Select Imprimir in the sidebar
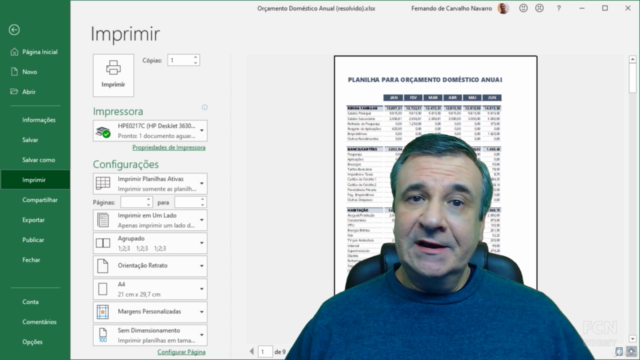The height and width of the screenshot is (360, 640). pyautogui.click(x=35, y=180)
